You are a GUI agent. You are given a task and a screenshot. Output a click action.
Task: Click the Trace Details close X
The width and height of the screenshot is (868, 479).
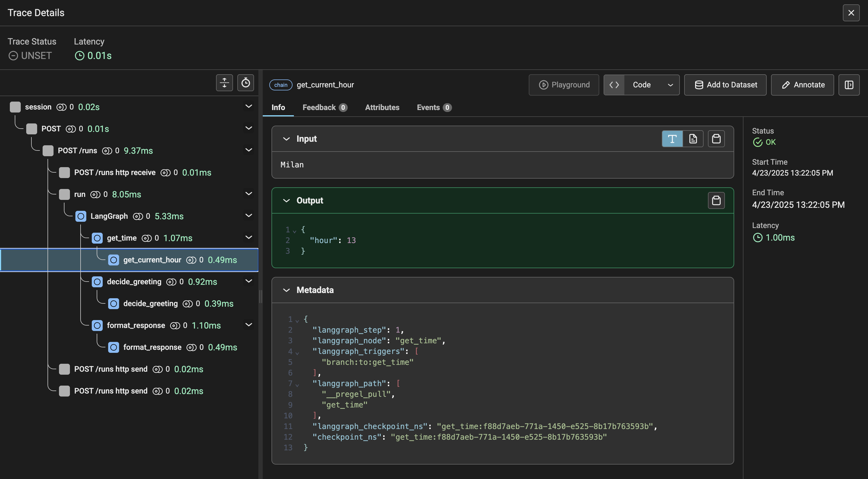click(851, 13)
